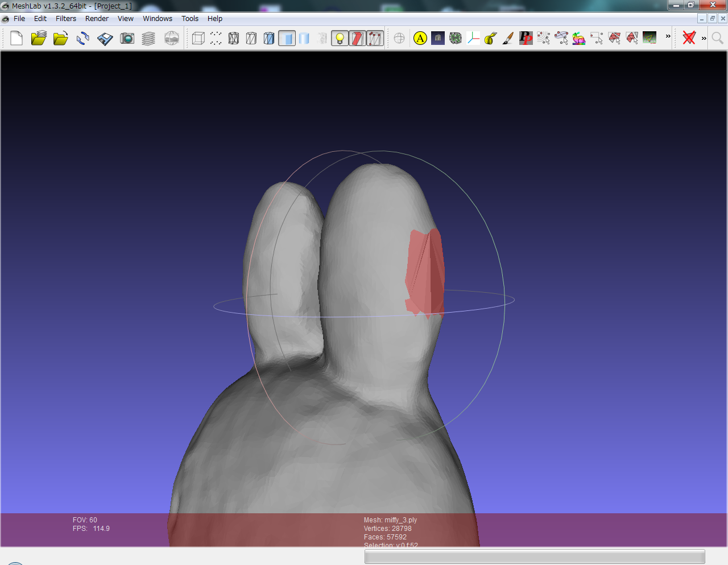Open project folder icon with stacked layers
Screen dimensions: 728x565
[x=39, y=38]
